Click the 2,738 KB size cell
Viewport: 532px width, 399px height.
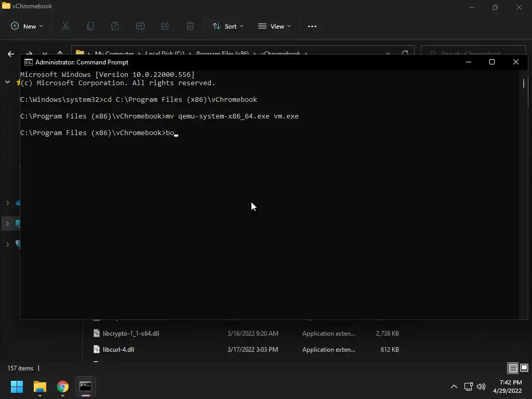(x=388, y=334)
